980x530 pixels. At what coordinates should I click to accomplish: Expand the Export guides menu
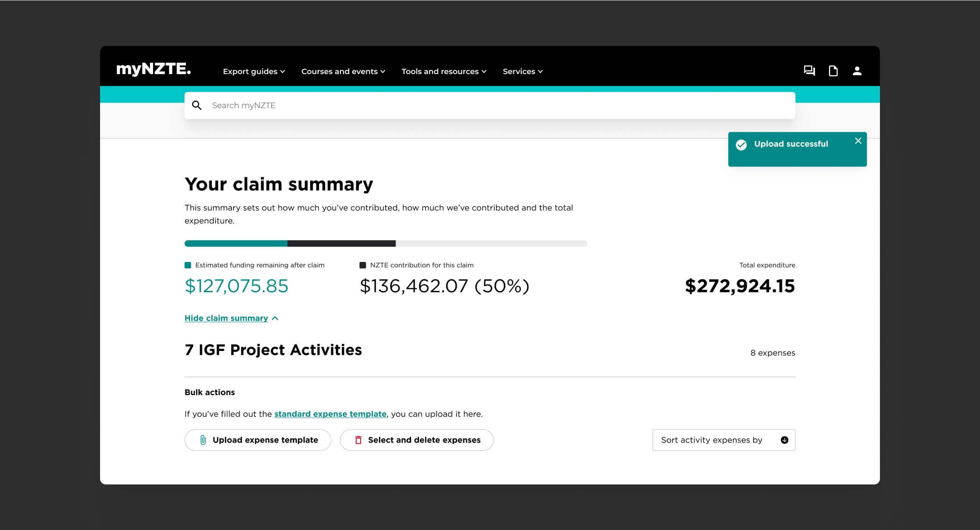click(254, 72)
